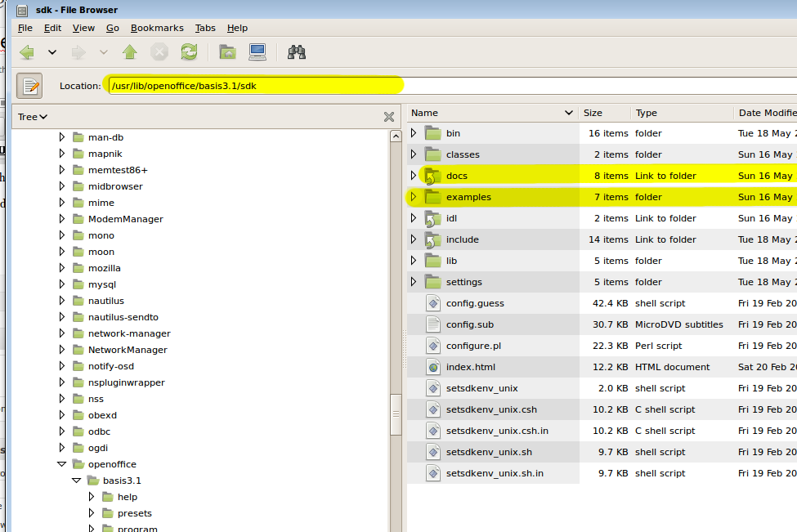Select the setsdkenv_unix.sh script icon
Viewport: 797px width, 532px height.
tap(433, 452)
